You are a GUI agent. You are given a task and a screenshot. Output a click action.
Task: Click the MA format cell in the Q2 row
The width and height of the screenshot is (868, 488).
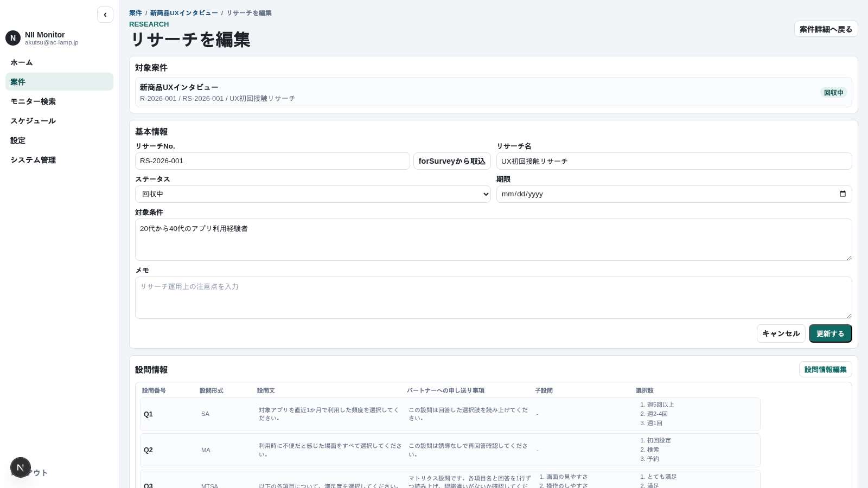click(x=206, y=450)
